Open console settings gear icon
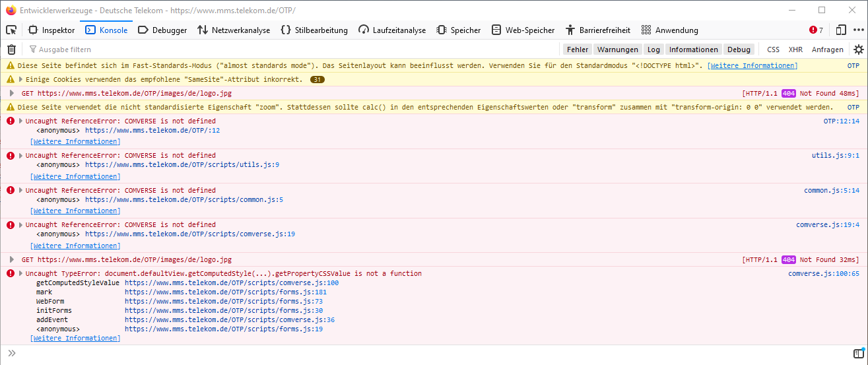Screen dimensions: 868x365 [x=858, y=50]
